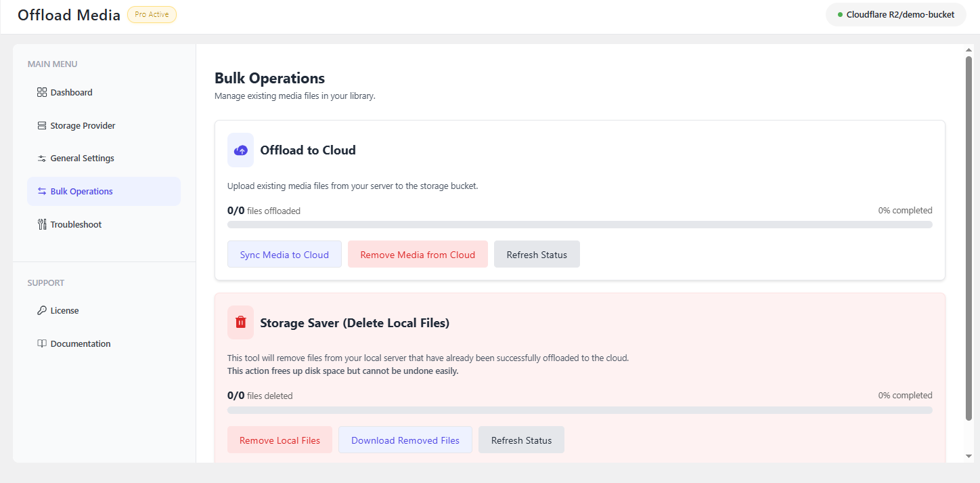Viewport: 980px width, 483px height.
Task: Click the Troubleshoot tools icon
Action: [42, 224]
